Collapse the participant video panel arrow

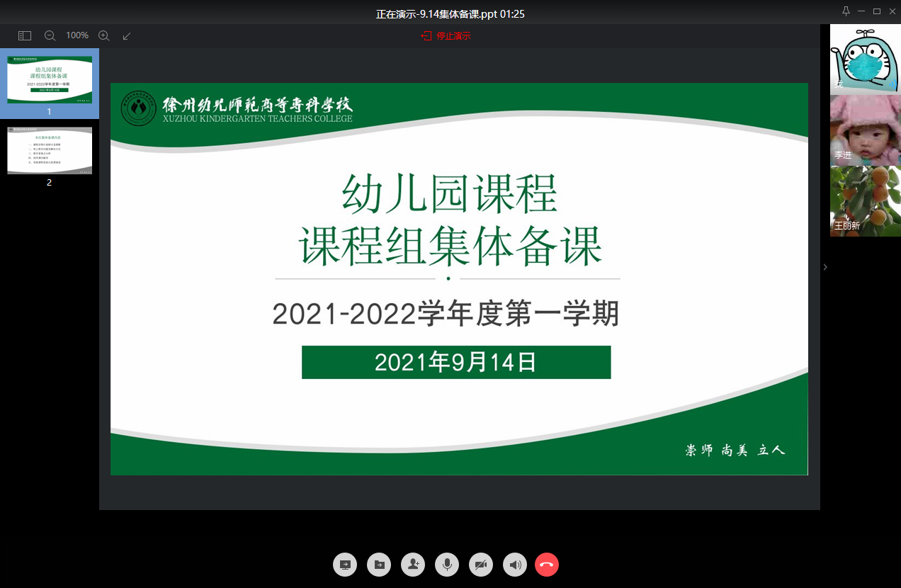point(825,267)
